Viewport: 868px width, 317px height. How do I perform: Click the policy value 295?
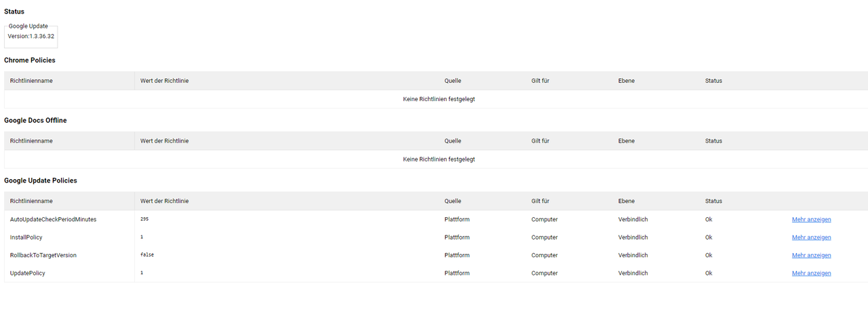144,219
